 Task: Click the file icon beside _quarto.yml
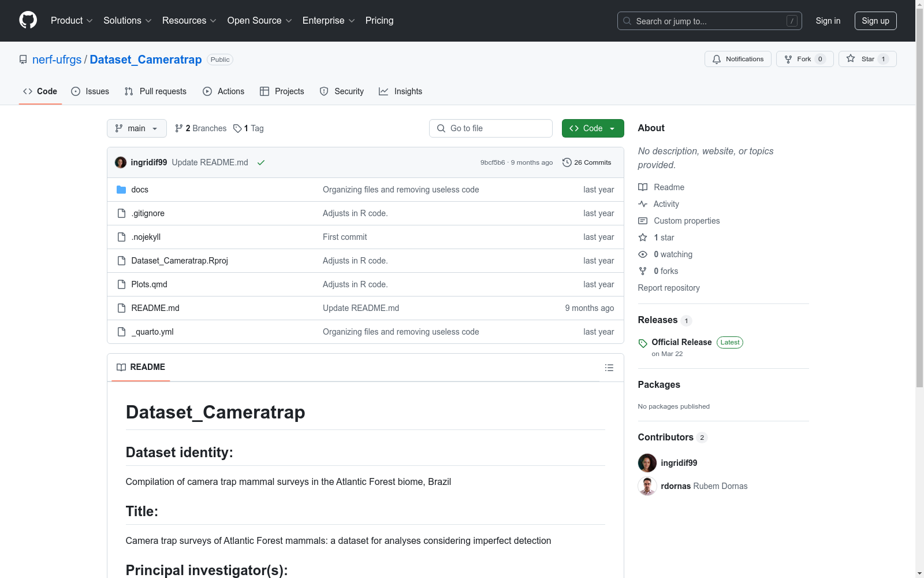[121, 332]
